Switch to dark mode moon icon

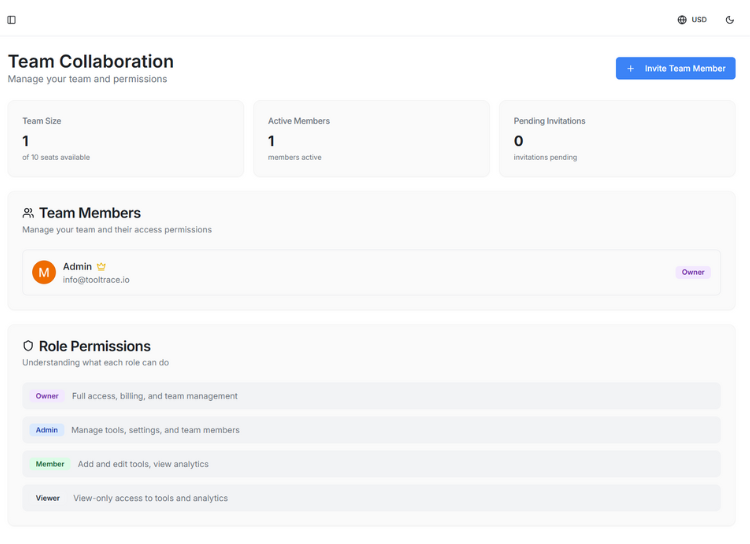(730, 20)
